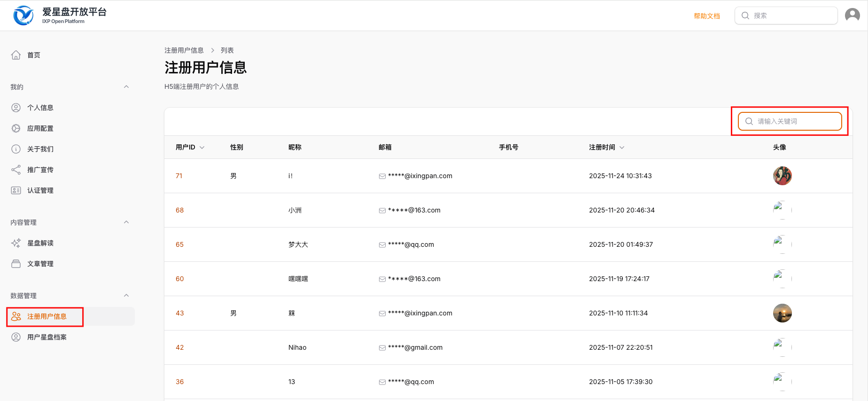This screenshot has height=401, width=868.
Task: Open the 帮助文档 link
Action: tap(706, 16)
